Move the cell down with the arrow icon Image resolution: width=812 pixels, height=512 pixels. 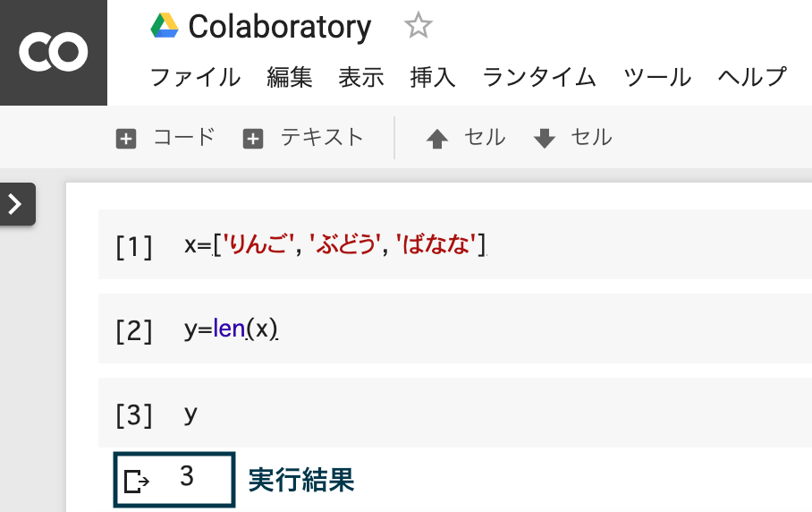(x=545, y=139)
